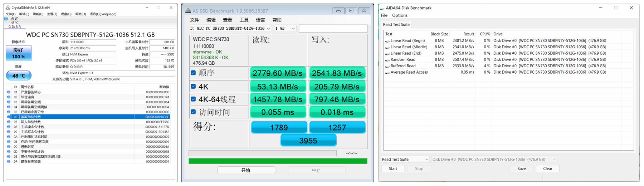Open the File menu in AIDA64
The height and width of the screenshot is (186, 644).
point(384,15)
